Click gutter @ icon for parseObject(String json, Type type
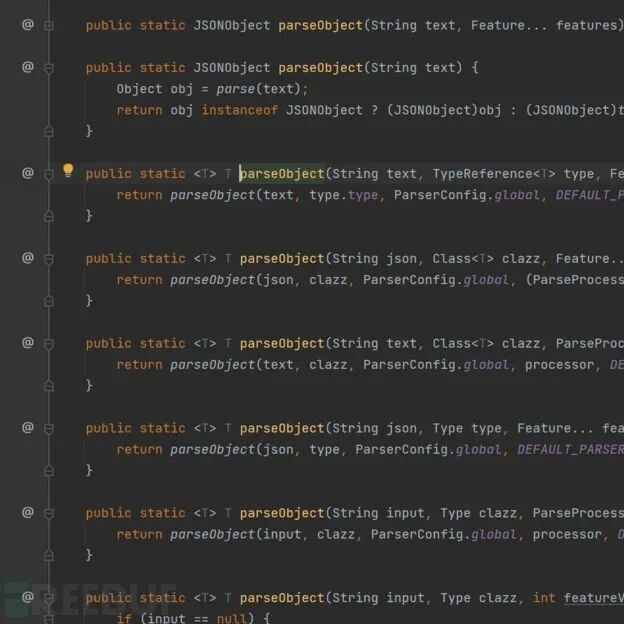 [x=27, y=428]
